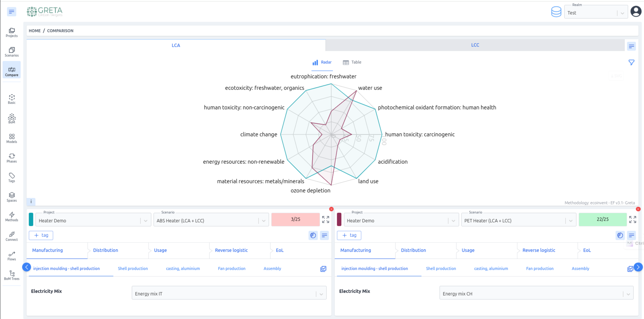
Task: Toggle select-all checkbox icon in ABS Heater panel
Action: click(323, 269)
